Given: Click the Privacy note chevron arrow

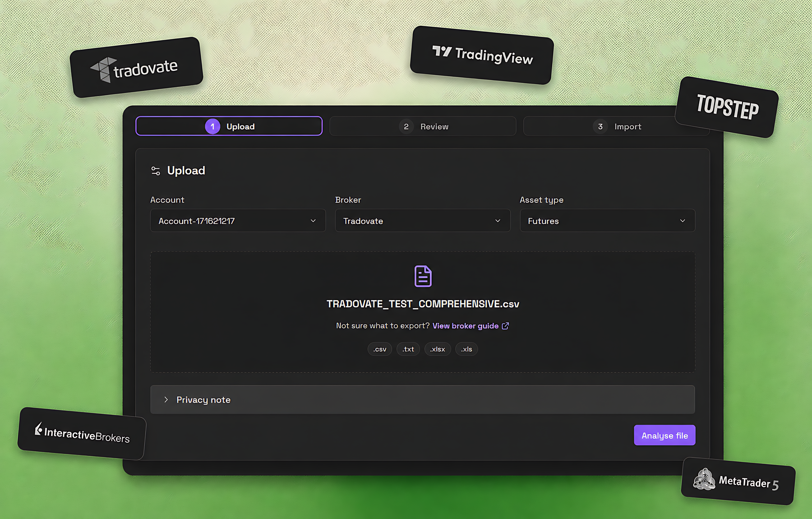Looking at the screenshot, I should click(166, 399).
